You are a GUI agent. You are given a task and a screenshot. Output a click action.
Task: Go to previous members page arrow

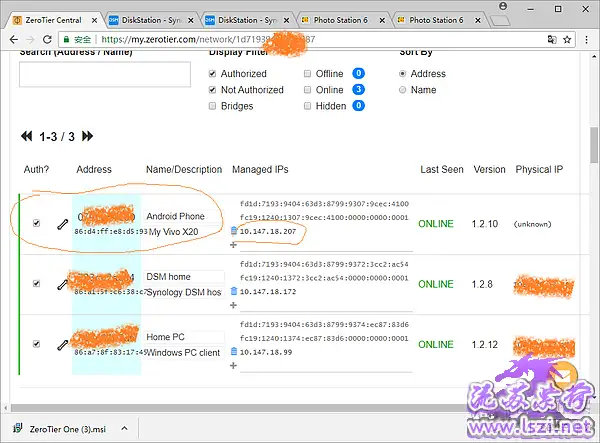26,136
